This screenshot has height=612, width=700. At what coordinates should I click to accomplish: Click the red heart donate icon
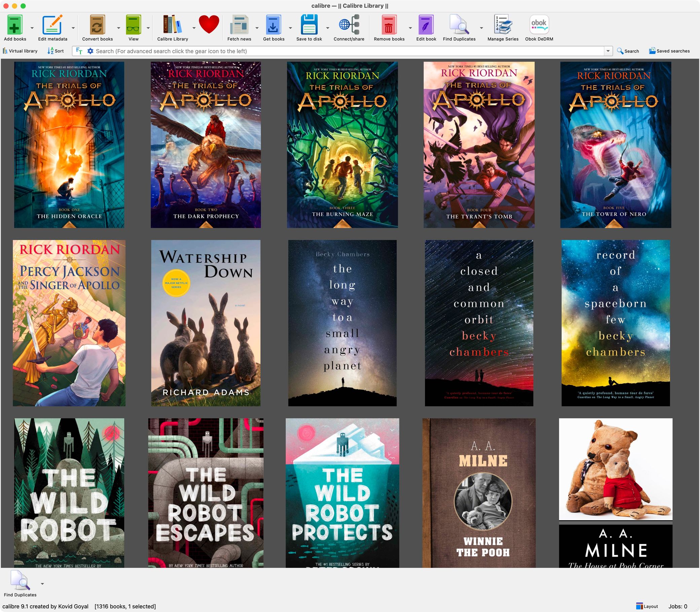click(209, 25)
